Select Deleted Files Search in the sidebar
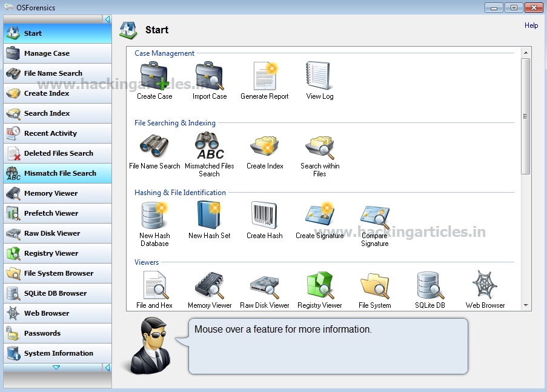The height and width of the screenshot is (392, 547). [x=58, y=153]
